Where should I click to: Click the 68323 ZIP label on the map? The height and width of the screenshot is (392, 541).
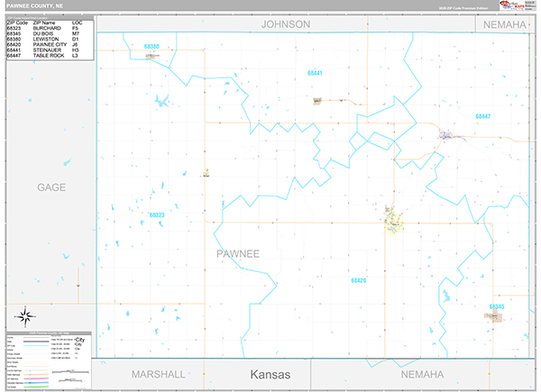coord(157,215)
